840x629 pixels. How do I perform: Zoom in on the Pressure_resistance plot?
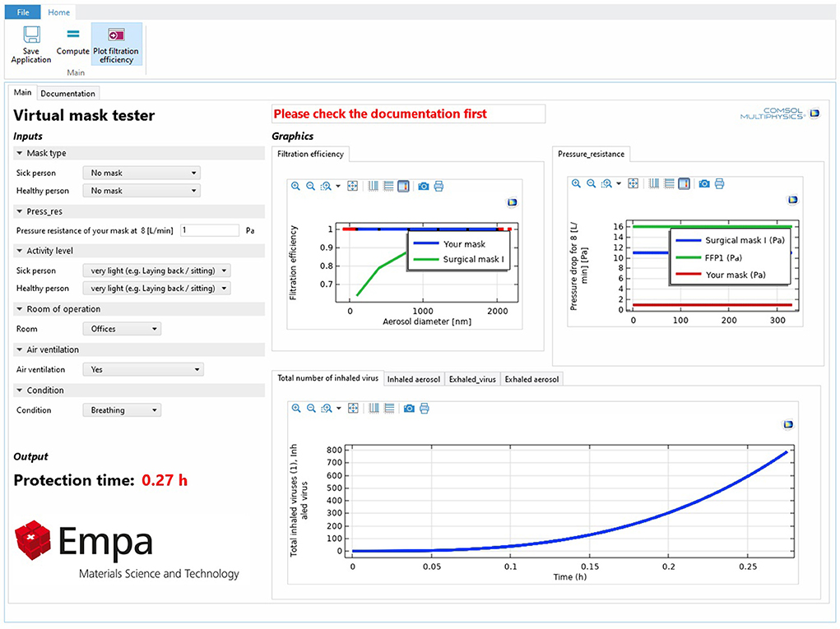[x=577, y=183]
